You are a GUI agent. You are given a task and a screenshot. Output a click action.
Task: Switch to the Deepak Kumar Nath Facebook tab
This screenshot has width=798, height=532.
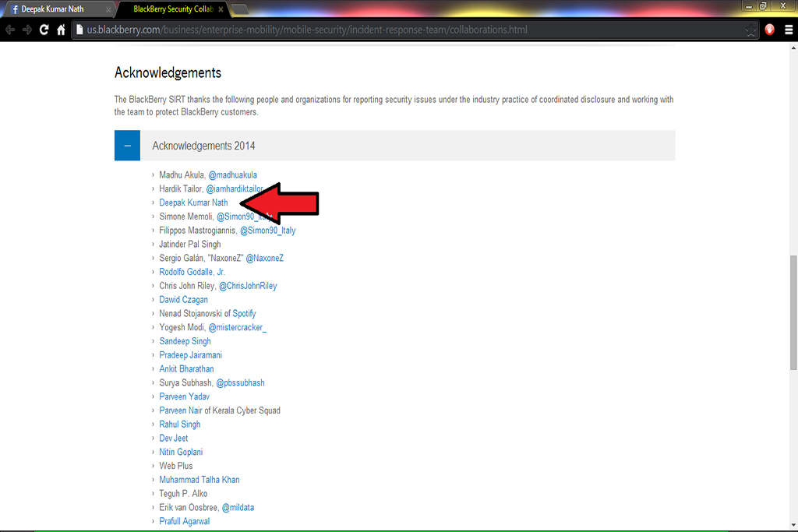tap(58, 9)
